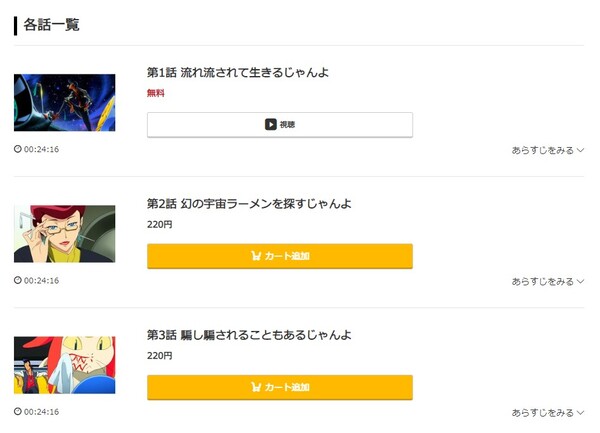Expand あらすじをみる for episode 1

coord(547,150)
